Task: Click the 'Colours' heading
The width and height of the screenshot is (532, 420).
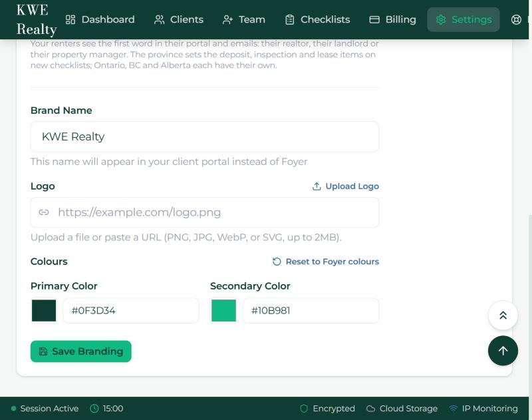Action: (49, 262)
